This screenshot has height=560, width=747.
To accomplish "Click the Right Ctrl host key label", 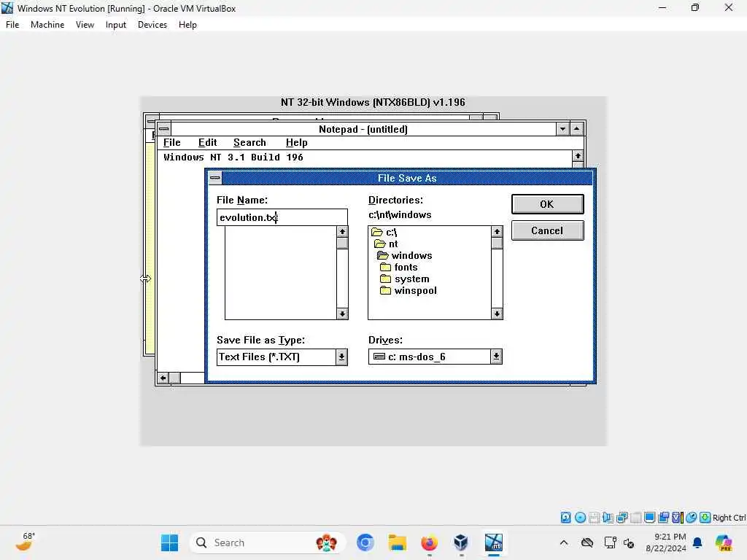I will [729, 518].
